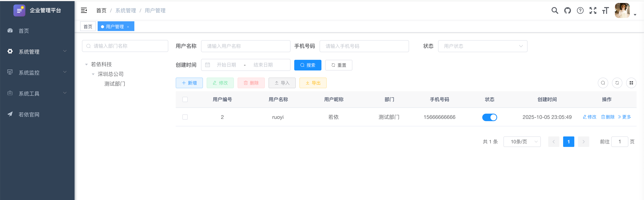Click the 新增 add user button
Screen dimensions: 644x200
[189, 83]
